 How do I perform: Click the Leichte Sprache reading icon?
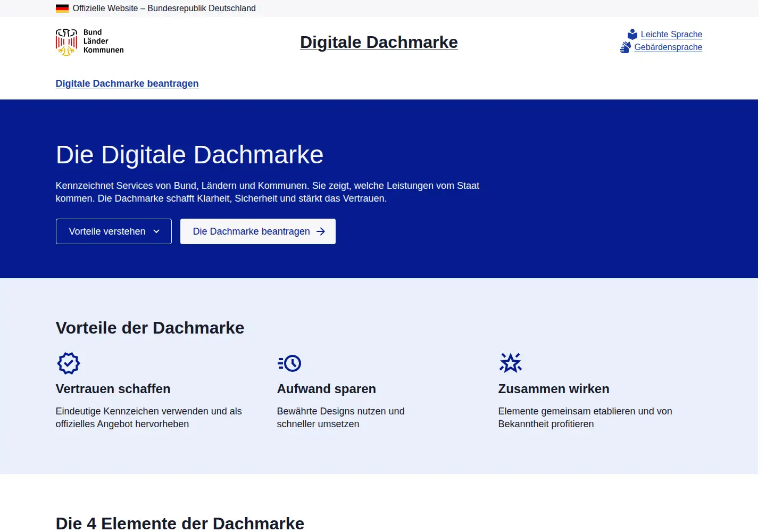point(632,34)
